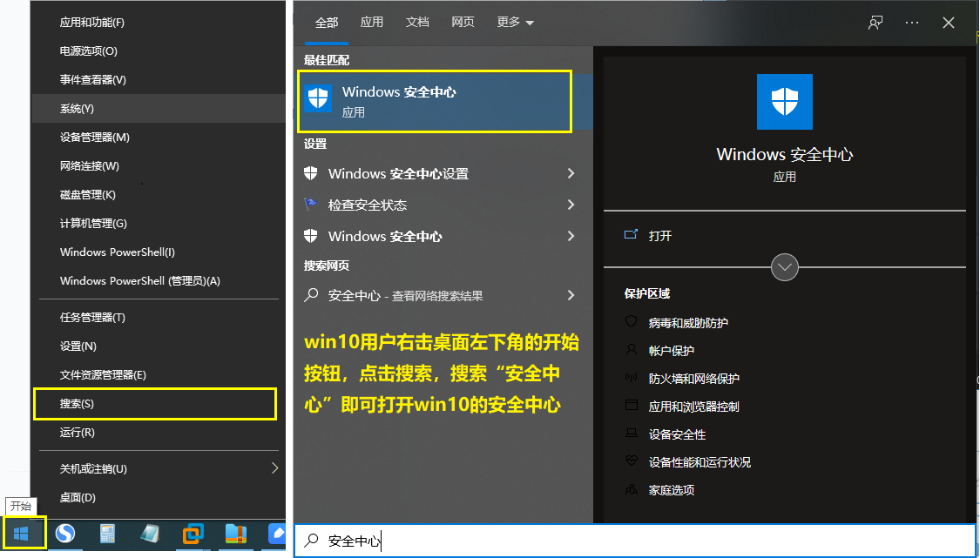The width and height of the screenshot is (980, 558).
Task: Click the flag icon next to 检查安全状态
Action: 311,205
